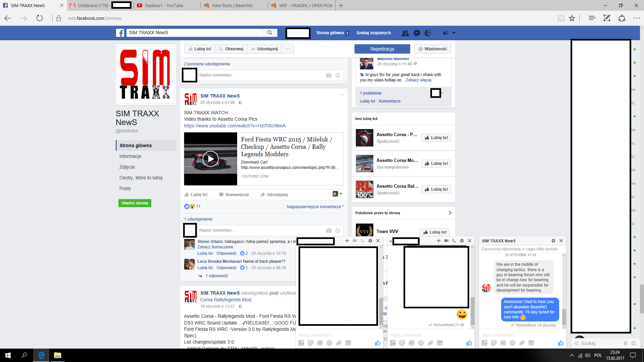This screenshot has height=362, width=644.
Task: Like Assetto Corsa Mo... game page
Action: click(x=436, y=164)
